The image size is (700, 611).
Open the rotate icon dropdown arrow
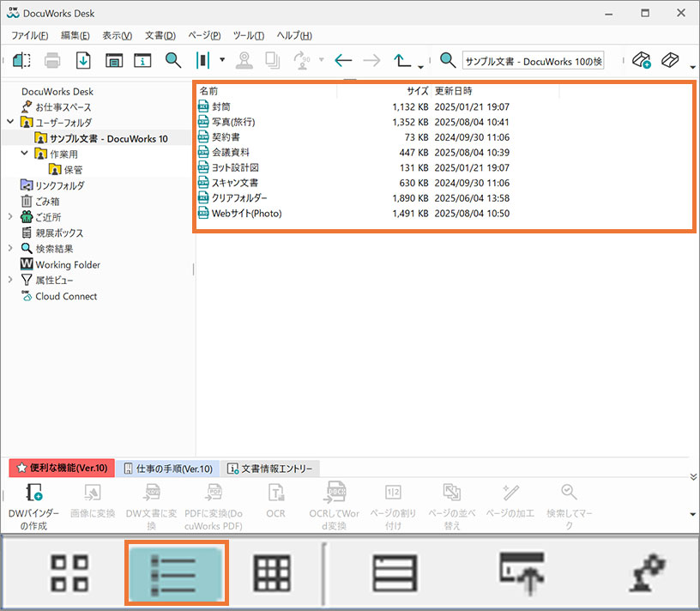pos(321,59)
